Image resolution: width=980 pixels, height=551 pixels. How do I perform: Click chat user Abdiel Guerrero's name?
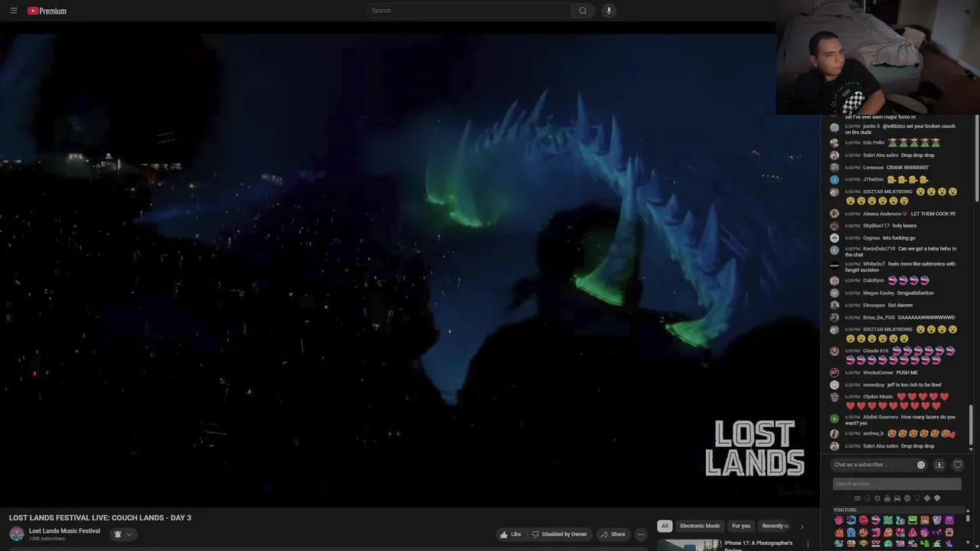point(880,417)
